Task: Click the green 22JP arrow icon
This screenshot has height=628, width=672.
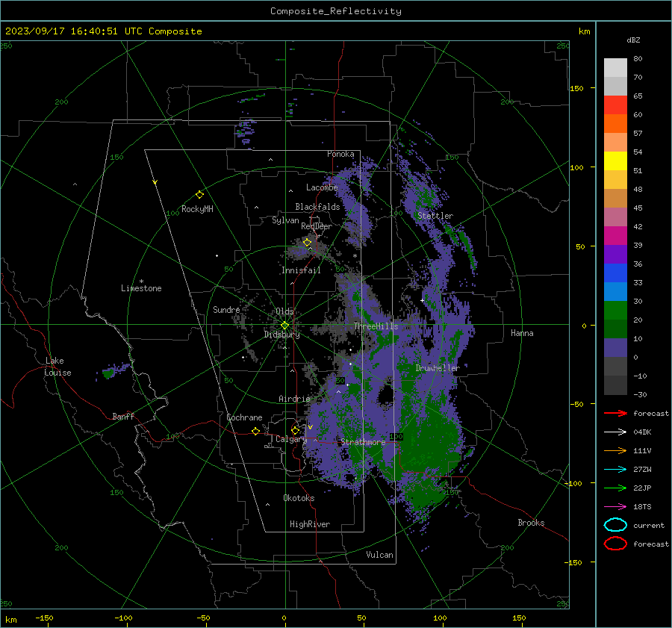Action: (615, 488)
